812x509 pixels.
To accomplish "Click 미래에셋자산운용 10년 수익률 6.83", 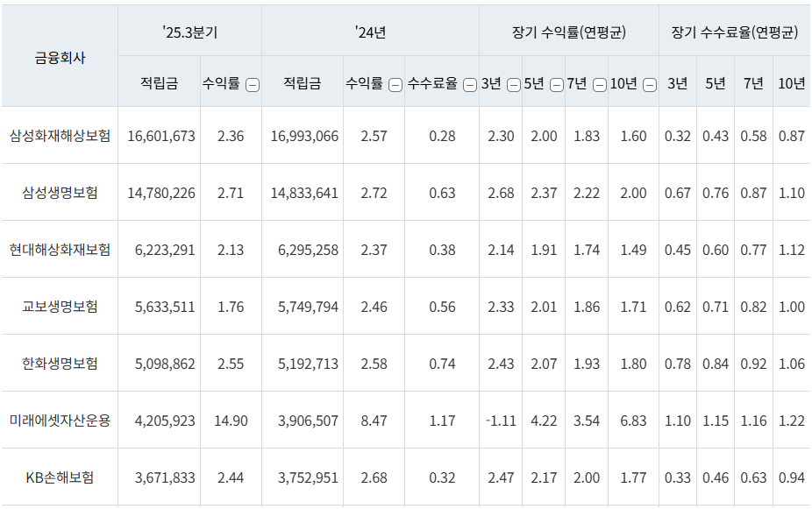I will (633, 421).
